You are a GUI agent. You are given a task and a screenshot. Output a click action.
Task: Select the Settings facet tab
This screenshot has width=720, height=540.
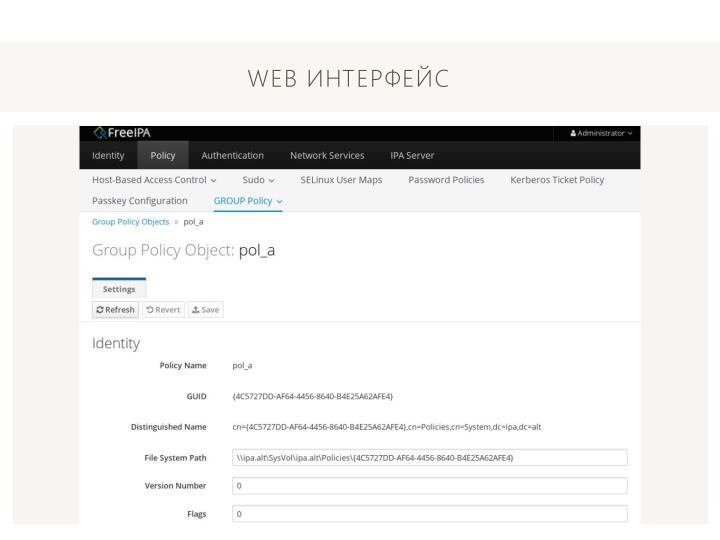[x=119, y=290]
